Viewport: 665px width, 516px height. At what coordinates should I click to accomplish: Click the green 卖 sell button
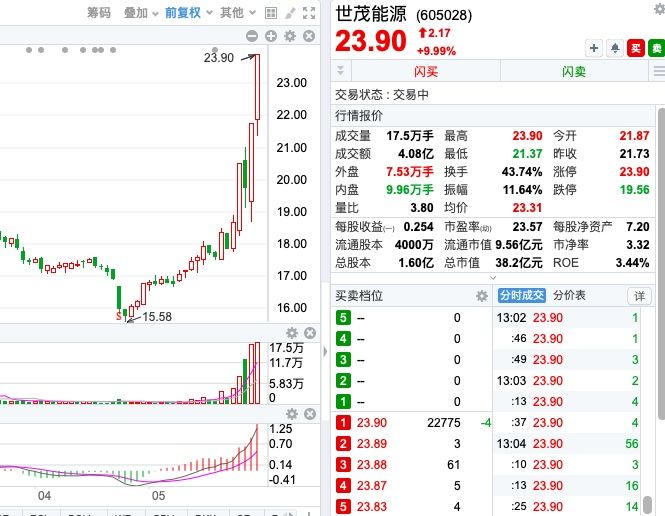[656, 48]
